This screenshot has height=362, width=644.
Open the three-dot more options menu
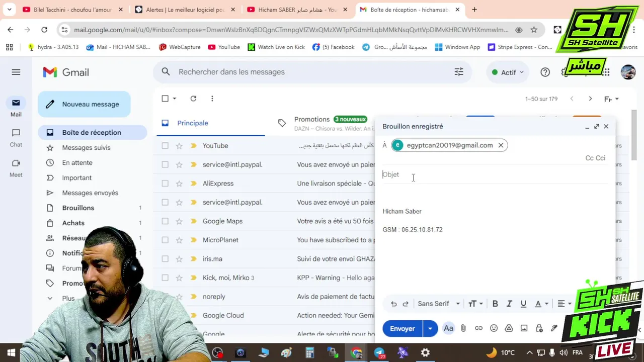coord(212,99)
